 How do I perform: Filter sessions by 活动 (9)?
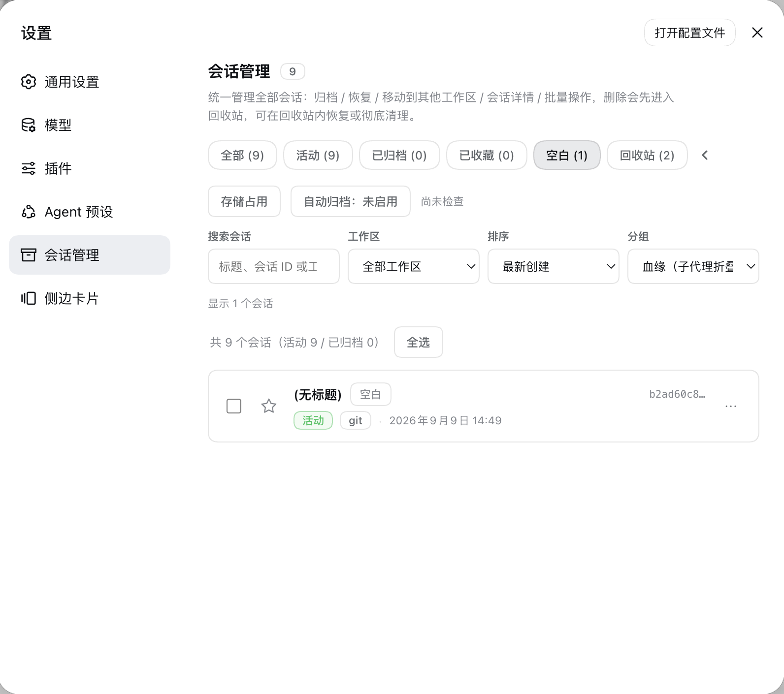point(318,155)
